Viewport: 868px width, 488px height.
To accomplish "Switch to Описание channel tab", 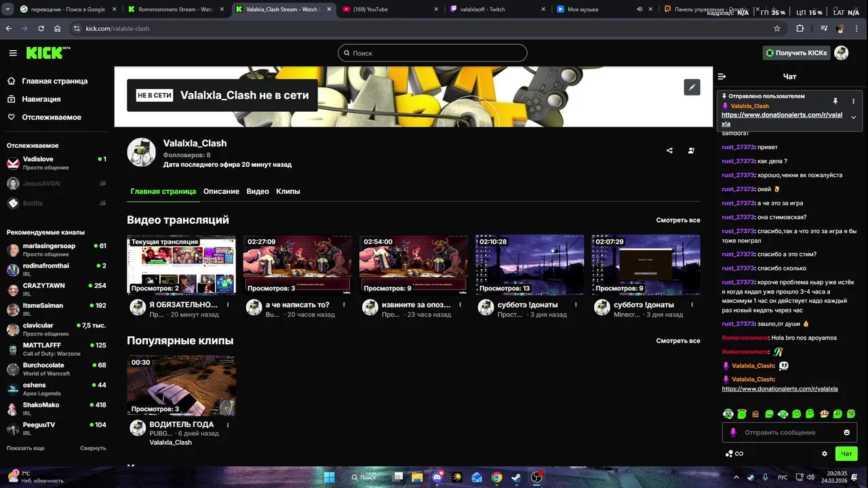I will coord(221,191).
